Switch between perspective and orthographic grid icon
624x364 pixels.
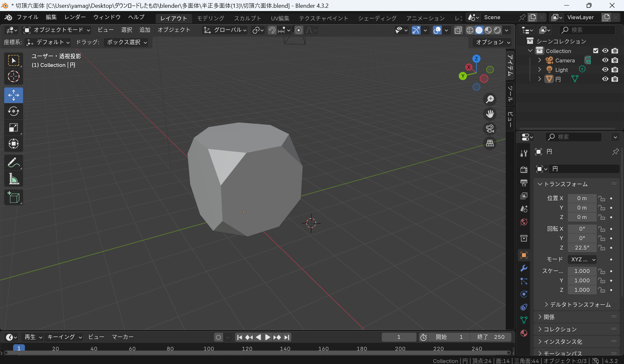[x=490, y=143]
